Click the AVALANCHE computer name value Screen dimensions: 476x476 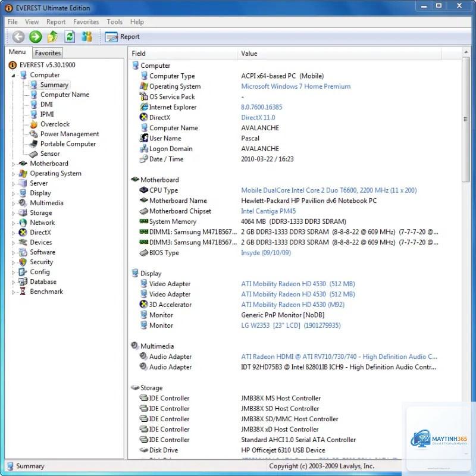pyautogui.click(x=260, y=128)
